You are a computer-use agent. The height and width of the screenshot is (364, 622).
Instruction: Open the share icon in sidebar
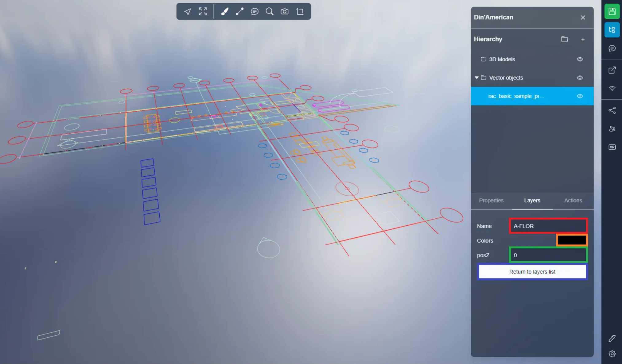pyautogui.click(x=612, y=110)
